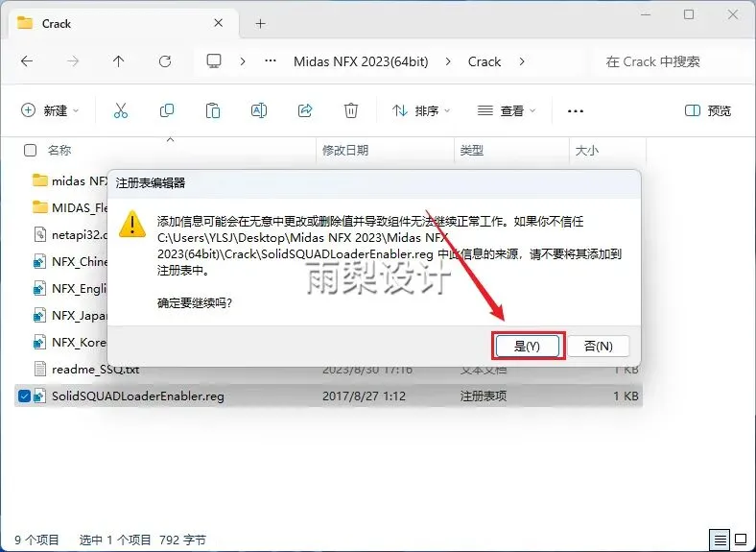Go up one folder level
This screenshot has height=552, width=756.
coord(119,61)
